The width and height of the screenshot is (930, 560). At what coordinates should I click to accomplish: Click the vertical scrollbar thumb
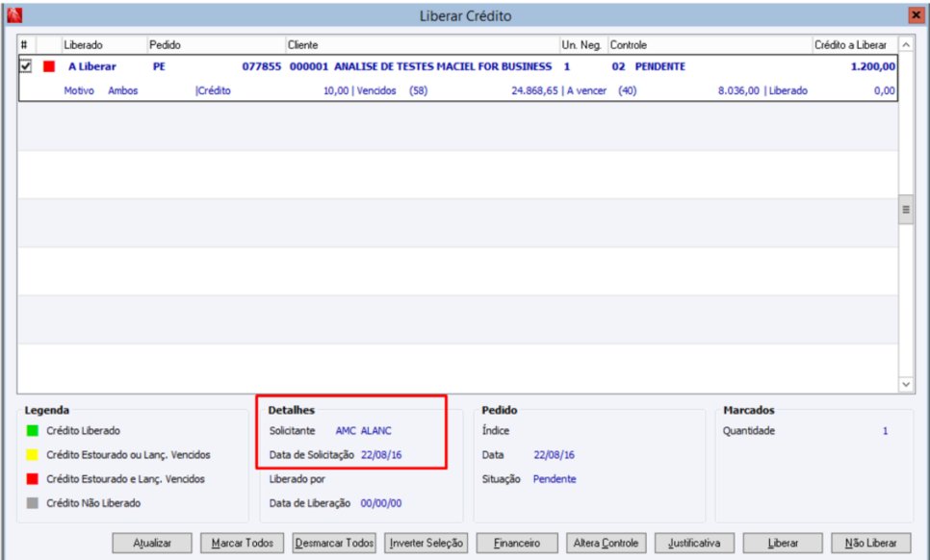point(906,209)
